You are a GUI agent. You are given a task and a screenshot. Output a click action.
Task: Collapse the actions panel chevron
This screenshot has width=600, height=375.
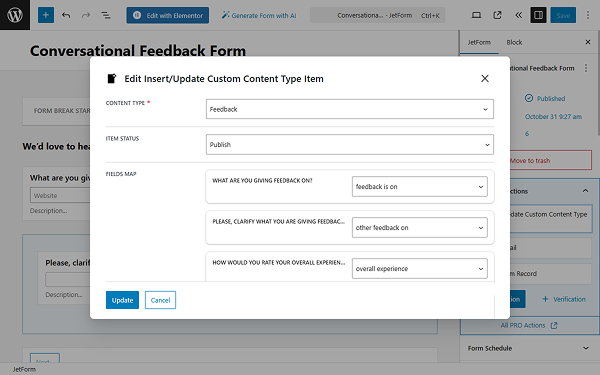[x=585, y=191]
